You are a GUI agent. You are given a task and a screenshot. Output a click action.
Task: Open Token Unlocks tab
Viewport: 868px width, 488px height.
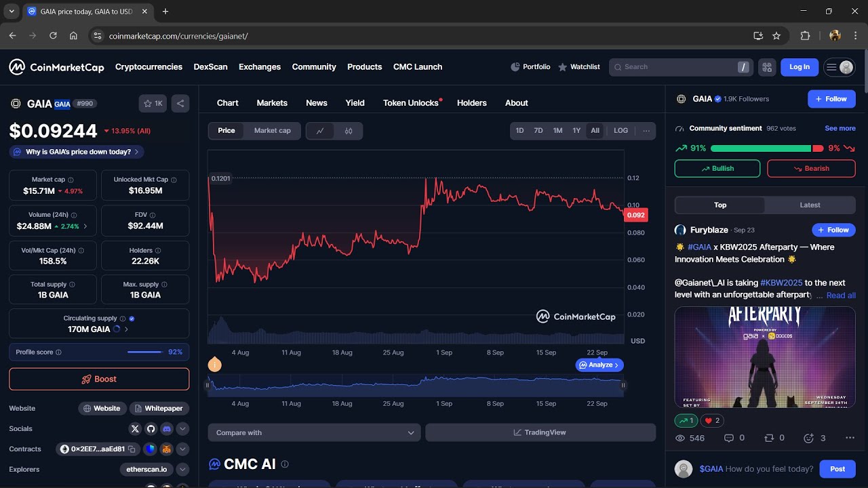click(411, 103)
